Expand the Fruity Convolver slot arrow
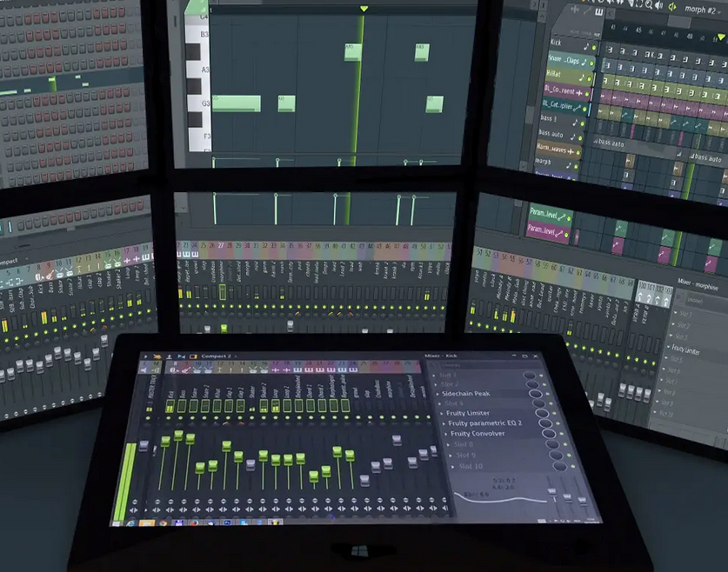This screenshot has height=572, width=728. [446, 434]
